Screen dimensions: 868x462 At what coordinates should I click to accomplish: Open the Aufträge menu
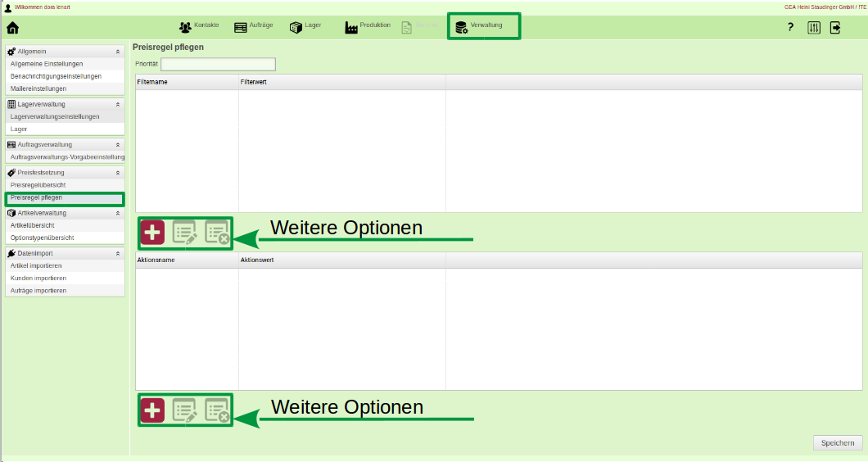pos(253,26)
